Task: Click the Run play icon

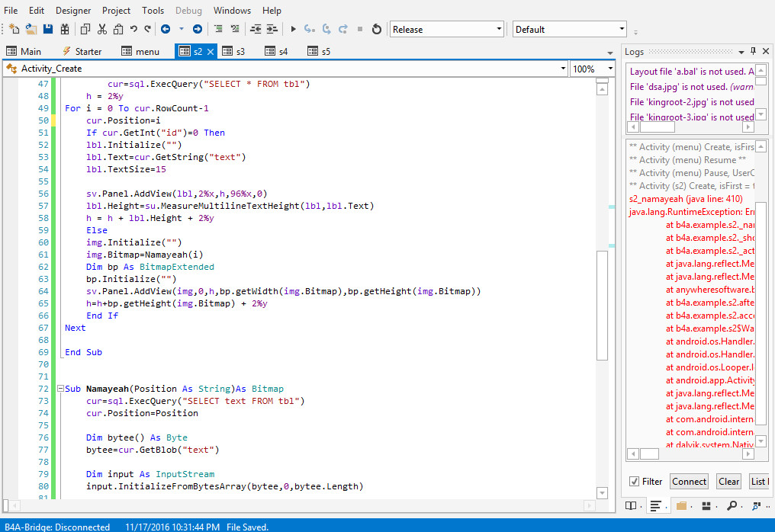Action: (293, 29)
